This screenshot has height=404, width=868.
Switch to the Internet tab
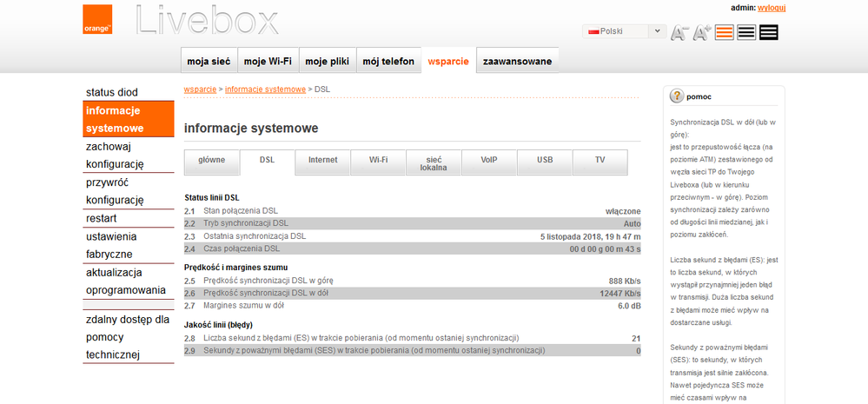(322, 161)
